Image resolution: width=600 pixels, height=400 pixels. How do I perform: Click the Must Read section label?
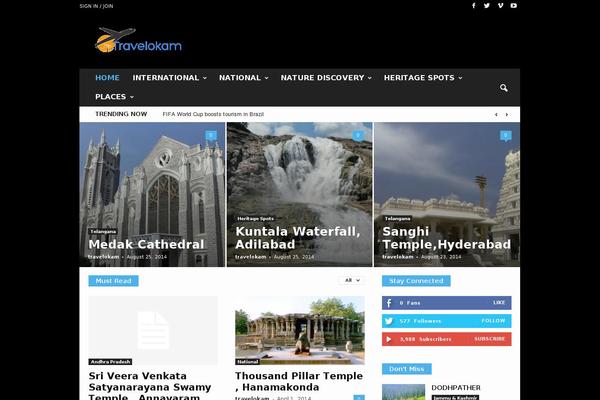coord(113,281)
